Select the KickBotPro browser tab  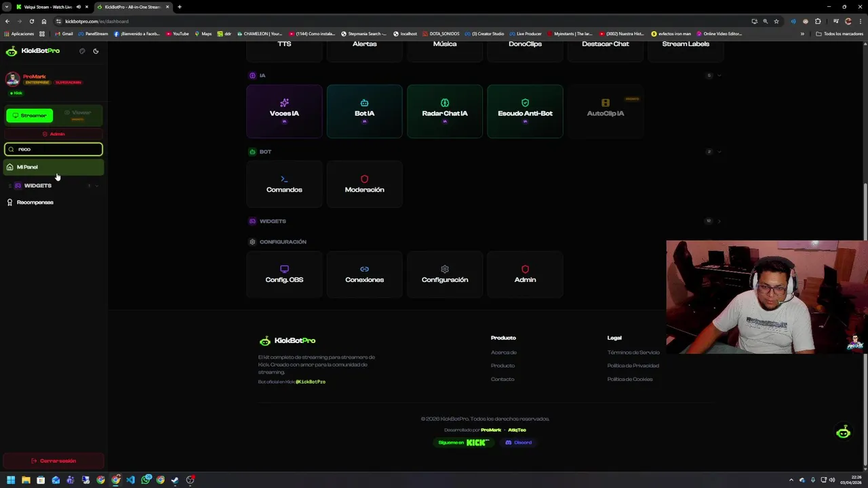click(x=132, y=7)
